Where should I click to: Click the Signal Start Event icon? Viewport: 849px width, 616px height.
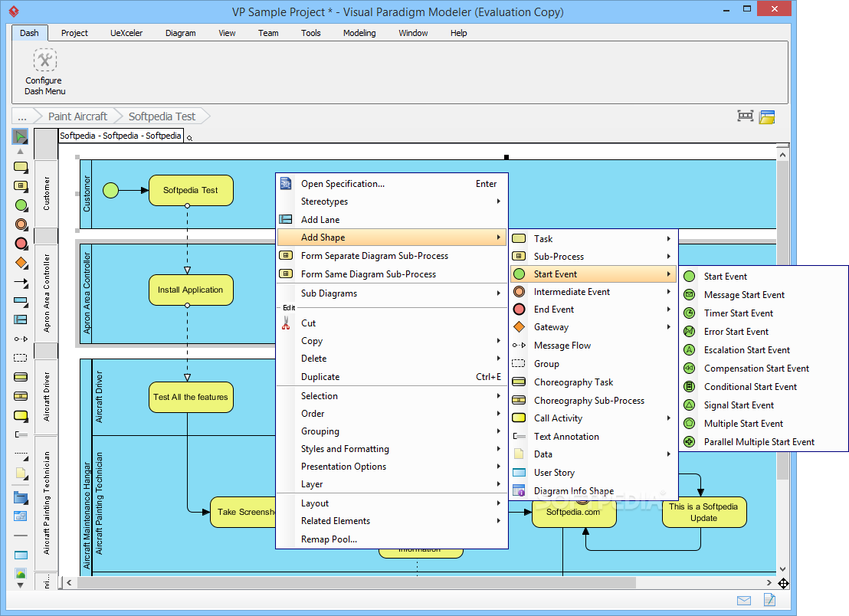tap(690, 405)
